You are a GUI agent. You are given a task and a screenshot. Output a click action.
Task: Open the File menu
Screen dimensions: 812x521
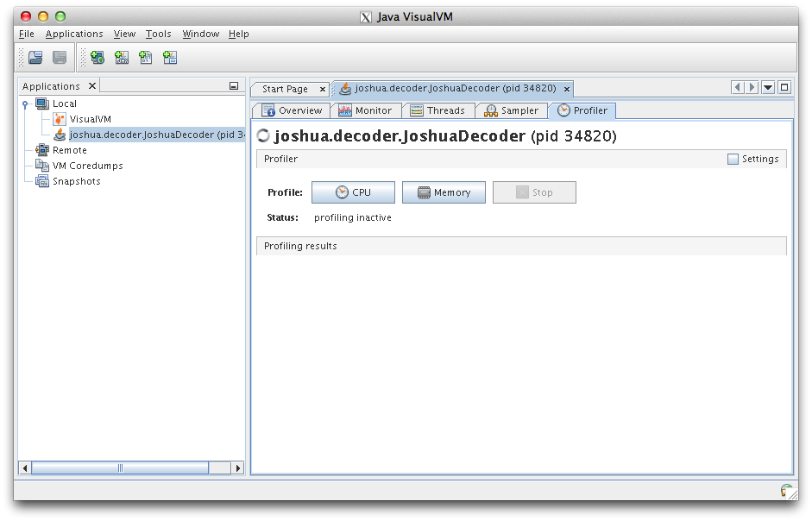pyautogui.click(x=27, y=35)
